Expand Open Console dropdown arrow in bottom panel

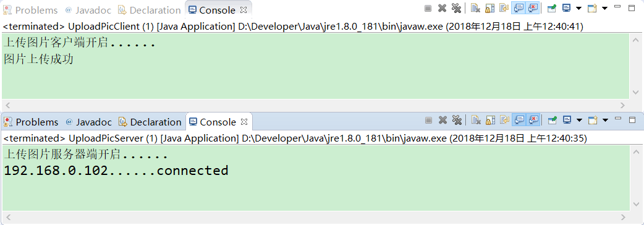[605, 121]
